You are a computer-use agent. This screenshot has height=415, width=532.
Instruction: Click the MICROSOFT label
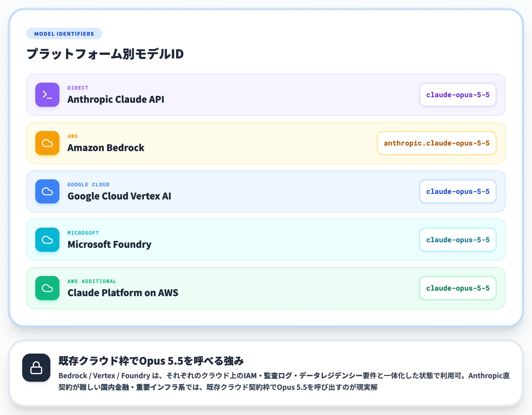83,233
